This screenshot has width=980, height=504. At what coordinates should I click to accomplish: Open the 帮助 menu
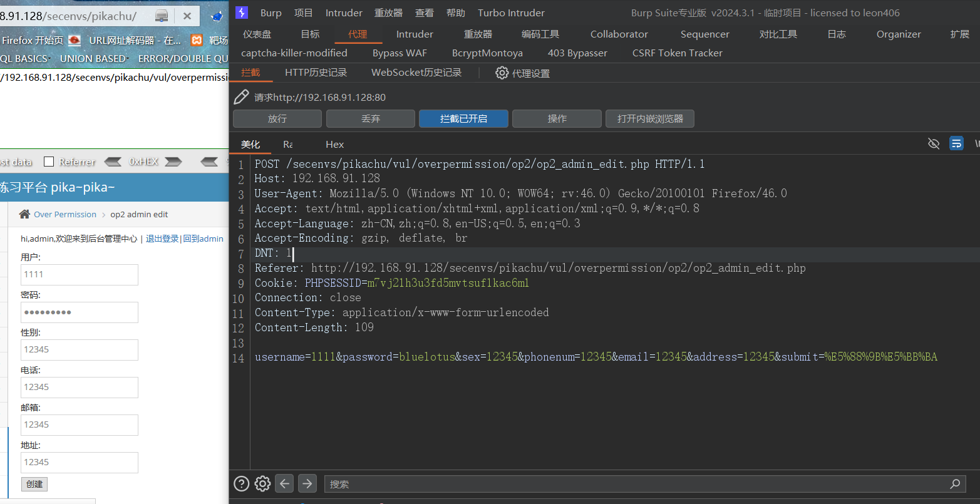(x=456, y=13)
